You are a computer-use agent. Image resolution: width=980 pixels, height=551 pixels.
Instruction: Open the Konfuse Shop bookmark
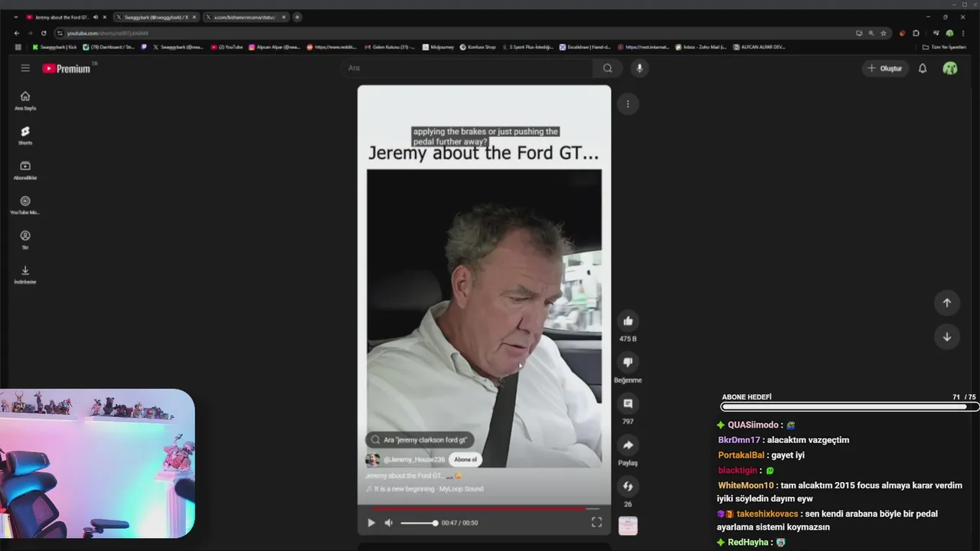pos(478,47)
